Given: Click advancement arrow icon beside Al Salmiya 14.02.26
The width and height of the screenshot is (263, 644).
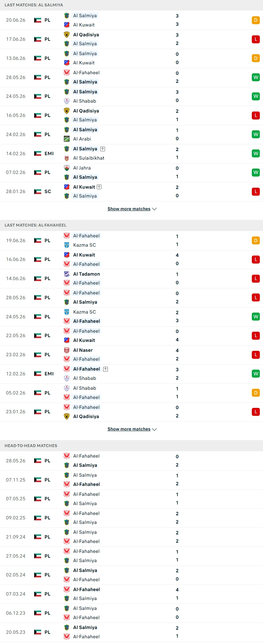Looking at the screenshot, I should (x=102, y=149).
